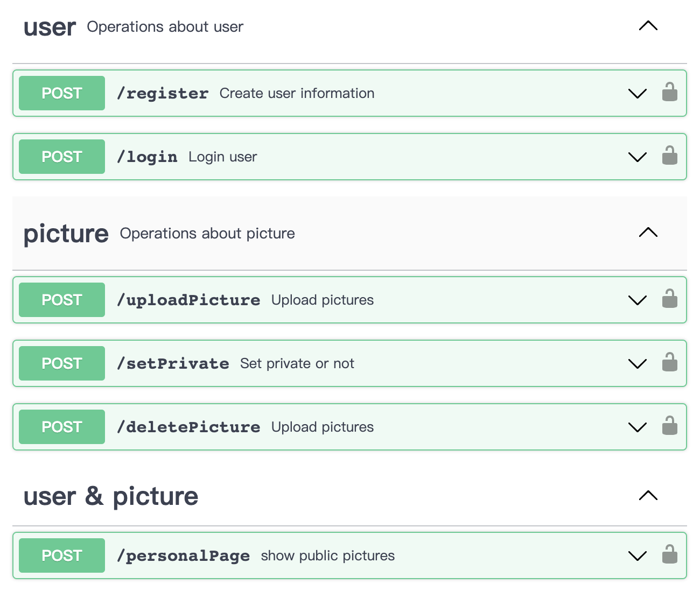Expand the /login operation arrow
700x591 pixels.
(638, 157)
